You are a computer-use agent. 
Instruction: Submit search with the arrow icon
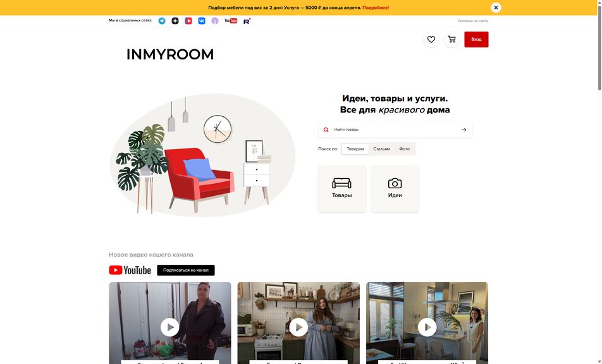click(464, 130)
